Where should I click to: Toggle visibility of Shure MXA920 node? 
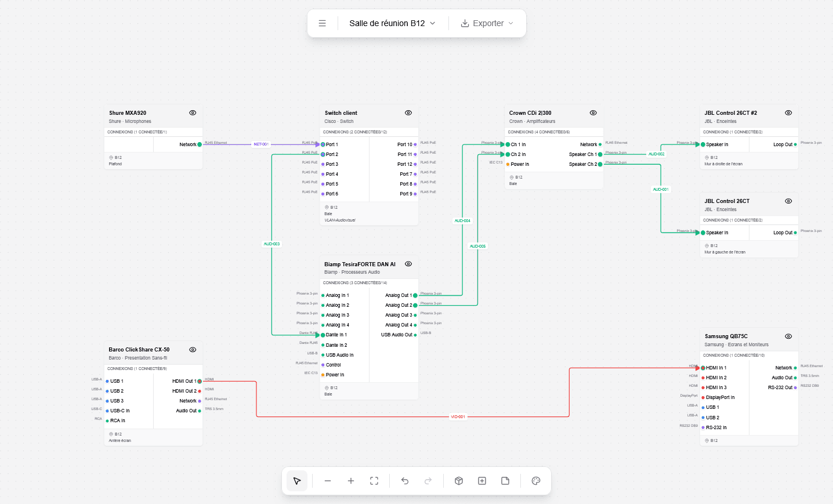tap(193, 113)
